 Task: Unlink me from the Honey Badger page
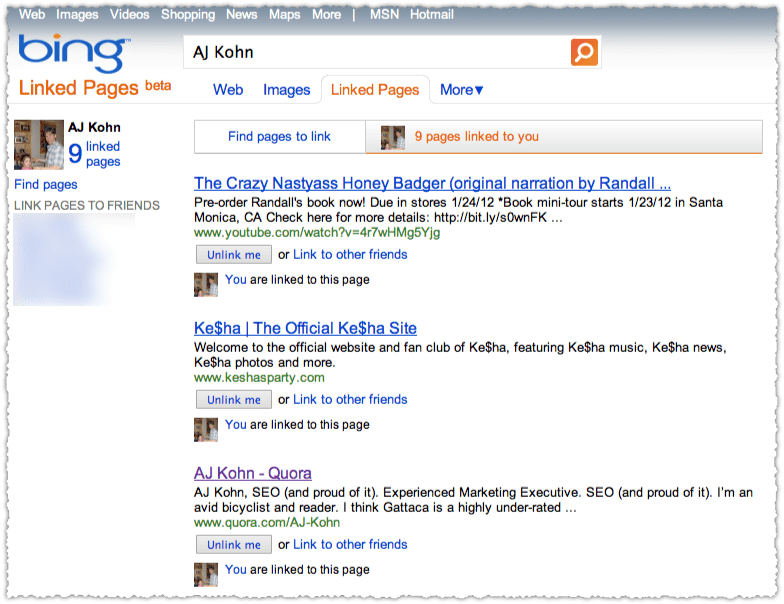tap(234, 254)
